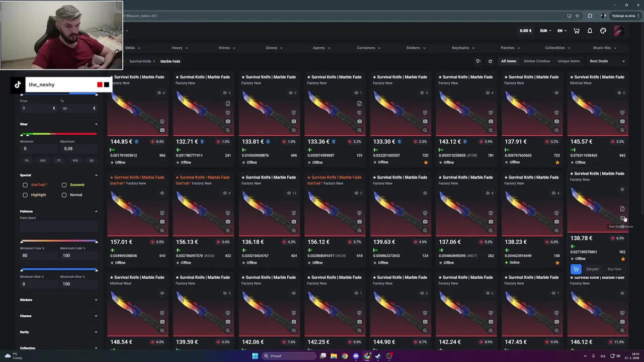Open screenshot icon on 137.06 € knife

click(491, 222)
